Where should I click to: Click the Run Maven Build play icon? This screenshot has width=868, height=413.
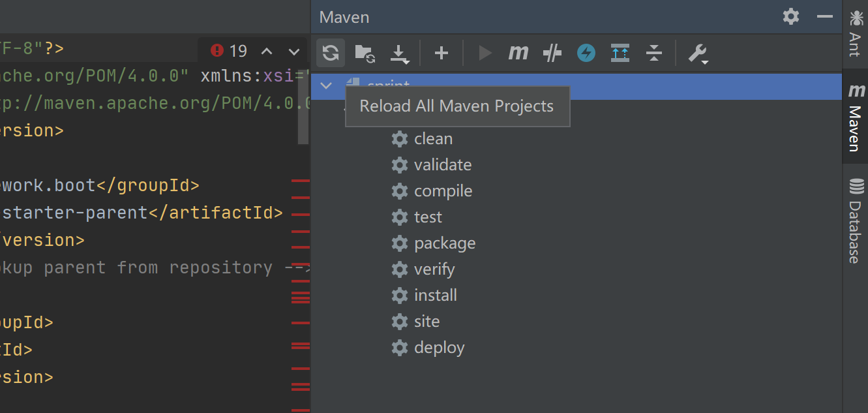[x=485, y=53]
